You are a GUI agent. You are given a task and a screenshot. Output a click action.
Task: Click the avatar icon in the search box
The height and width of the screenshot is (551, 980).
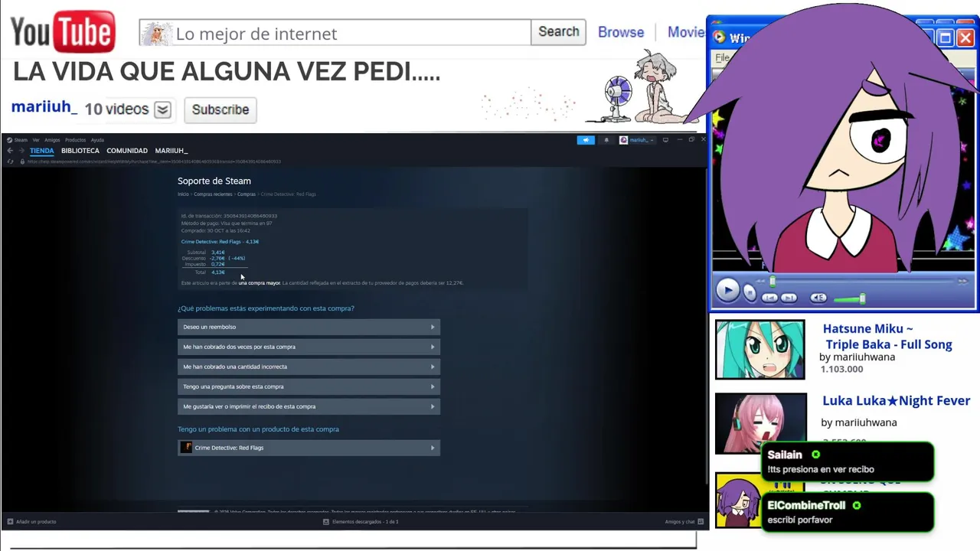tap(156, 33)
